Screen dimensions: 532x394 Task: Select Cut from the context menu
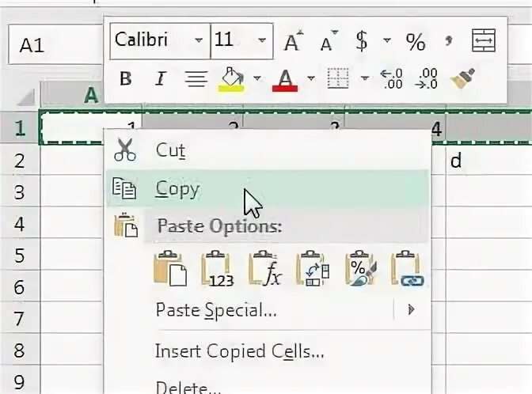(x=170, y=149)
